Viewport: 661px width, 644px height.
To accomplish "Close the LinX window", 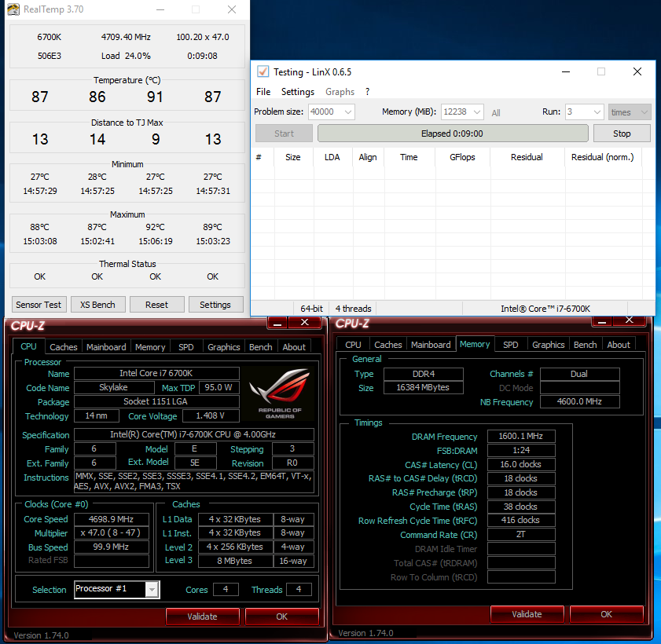I will pyautogui.click(x=637, y=71).
